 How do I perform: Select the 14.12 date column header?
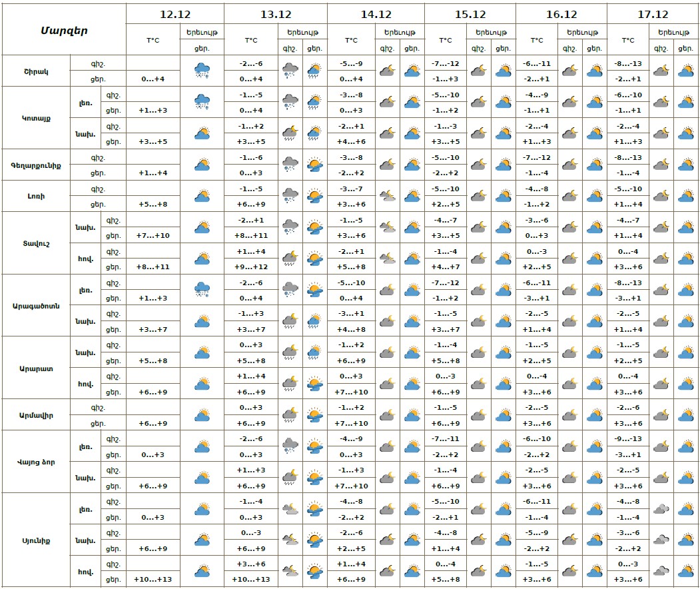pos(376,14)
